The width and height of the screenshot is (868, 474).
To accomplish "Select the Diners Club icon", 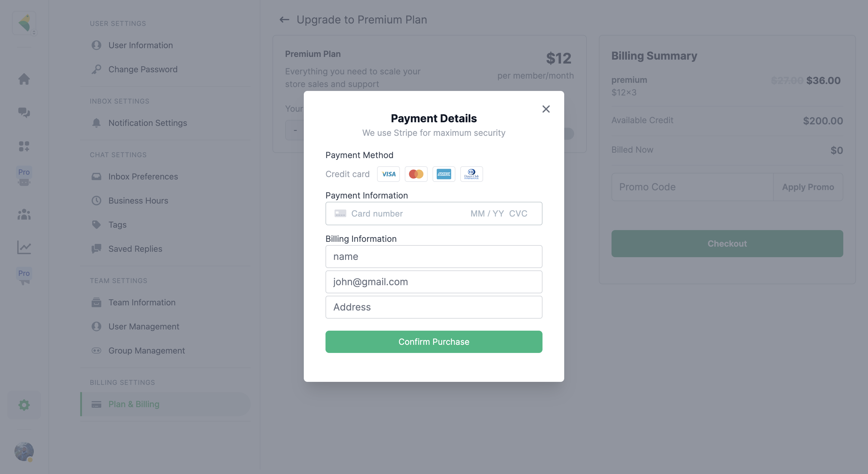I will click(x=471, y=174).
